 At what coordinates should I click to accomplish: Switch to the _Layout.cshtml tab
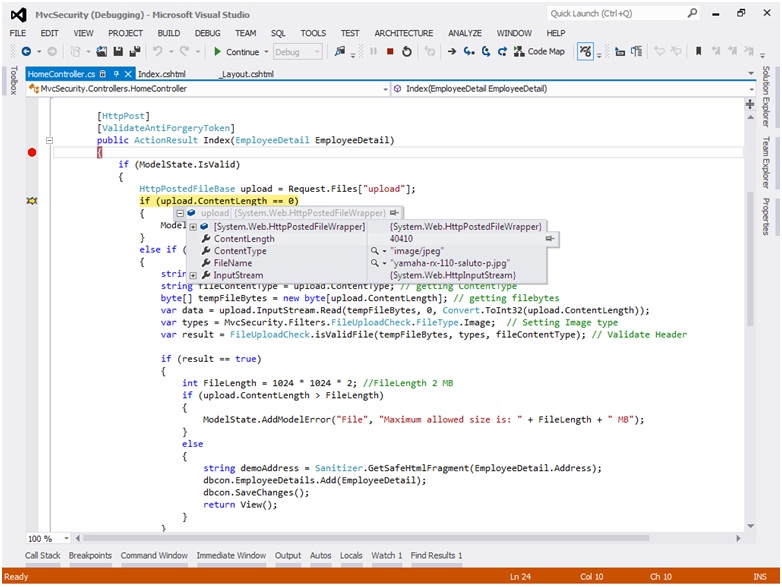point(247,74)
